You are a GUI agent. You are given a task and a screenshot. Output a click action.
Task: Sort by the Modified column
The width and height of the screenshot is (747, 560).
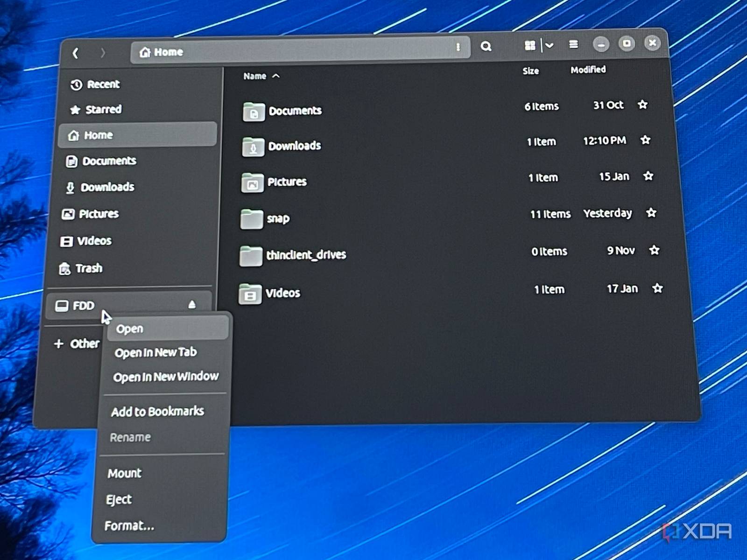[588, 70]
